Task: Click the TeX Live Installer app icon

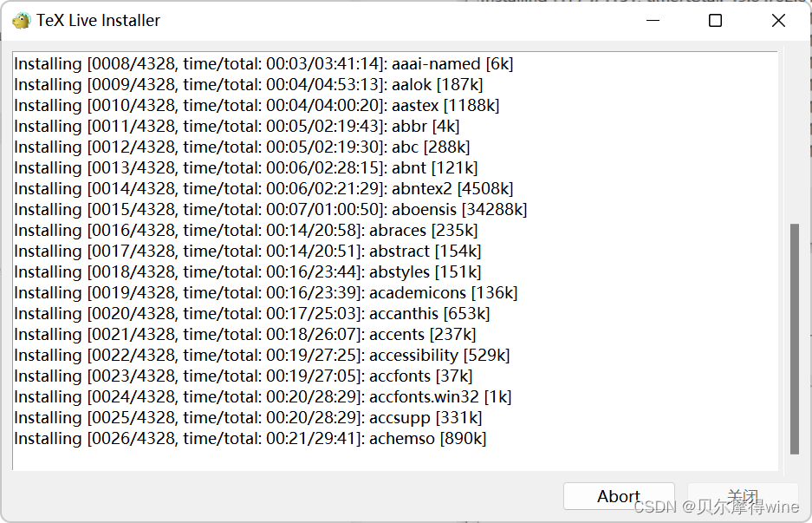Action: (x=21, y=21)
